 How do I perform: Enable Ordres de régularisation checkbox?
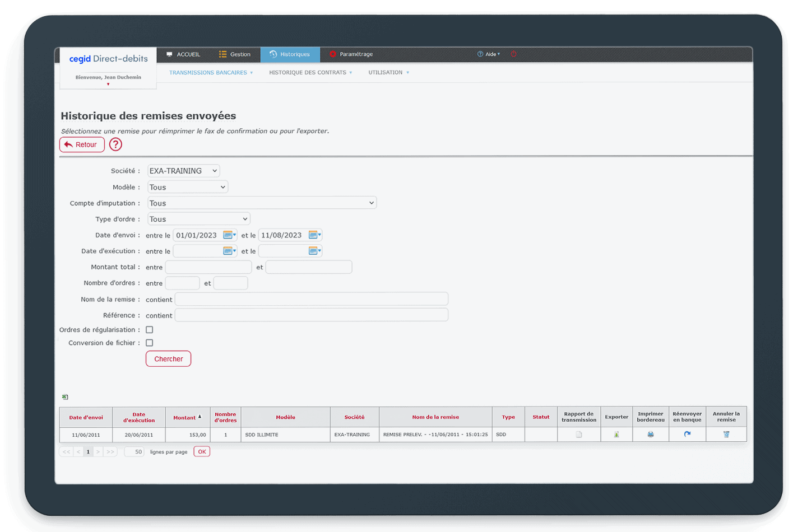pos(150,330)
